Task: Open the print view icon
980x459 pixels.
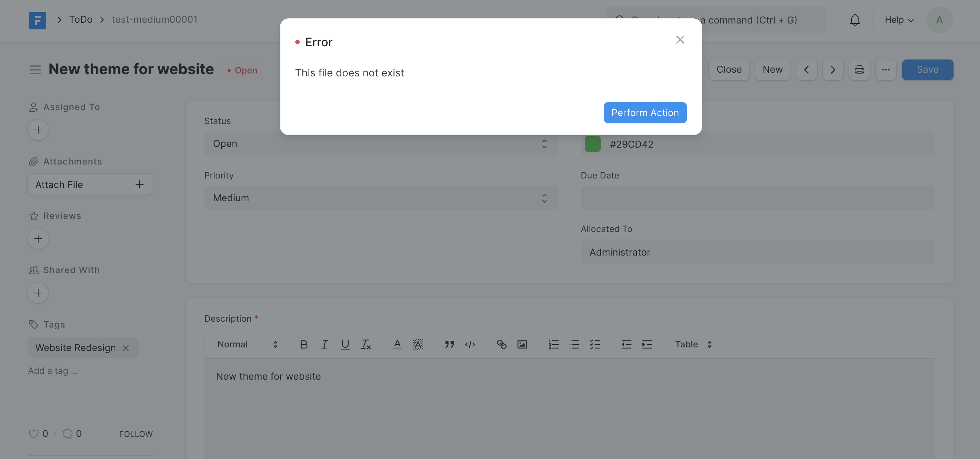Action: [x=860, y=70]
